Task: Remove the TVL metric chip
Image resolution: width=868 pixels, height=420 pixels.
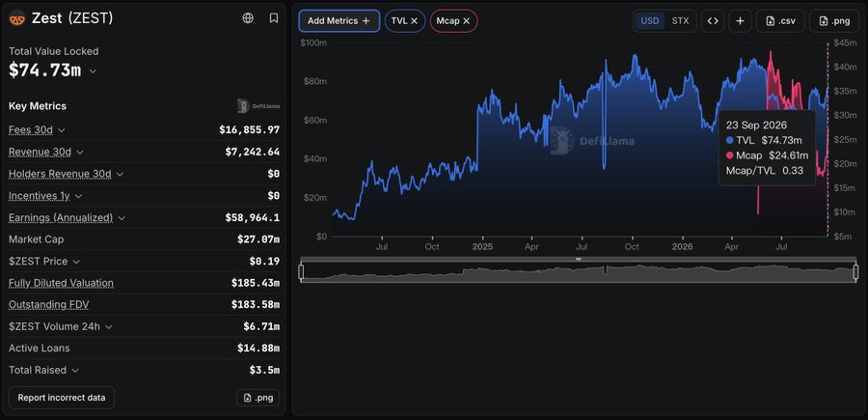Action: click(415, 21)
